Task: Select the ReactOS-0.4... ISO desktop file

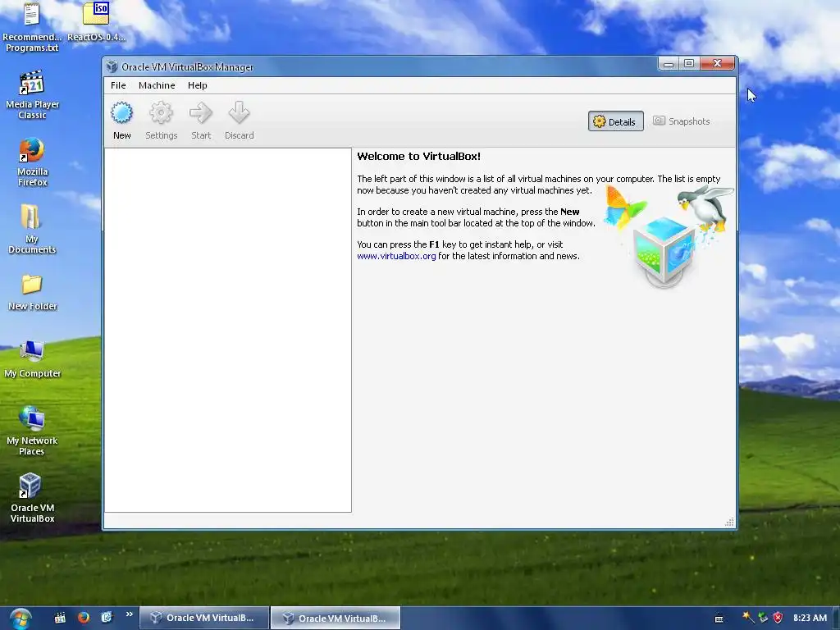Action: click(x=96, y=21)
